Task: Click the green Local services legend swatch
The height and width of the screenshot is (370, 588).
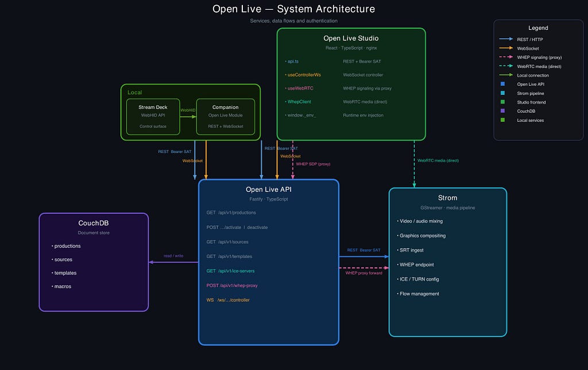Action: [502, 120]
